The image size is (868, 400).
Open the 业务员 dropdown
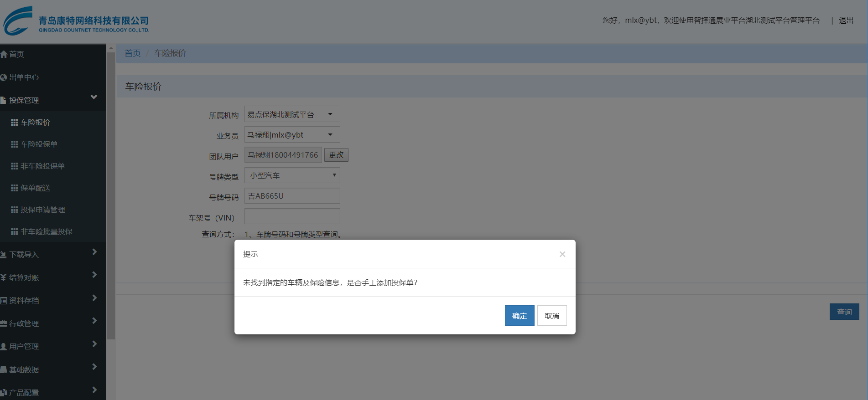click(x=292, y=135)
